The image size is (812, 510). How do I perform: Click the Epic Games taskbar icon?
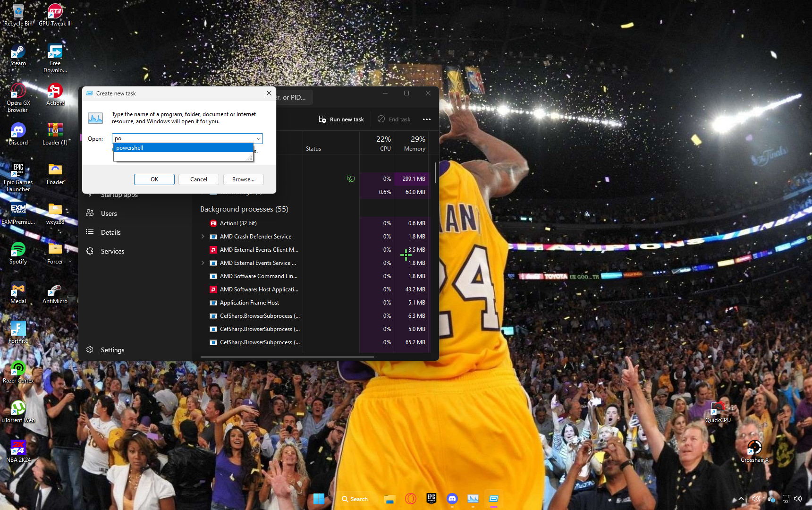pyautogui.click(x=431, y=499)
